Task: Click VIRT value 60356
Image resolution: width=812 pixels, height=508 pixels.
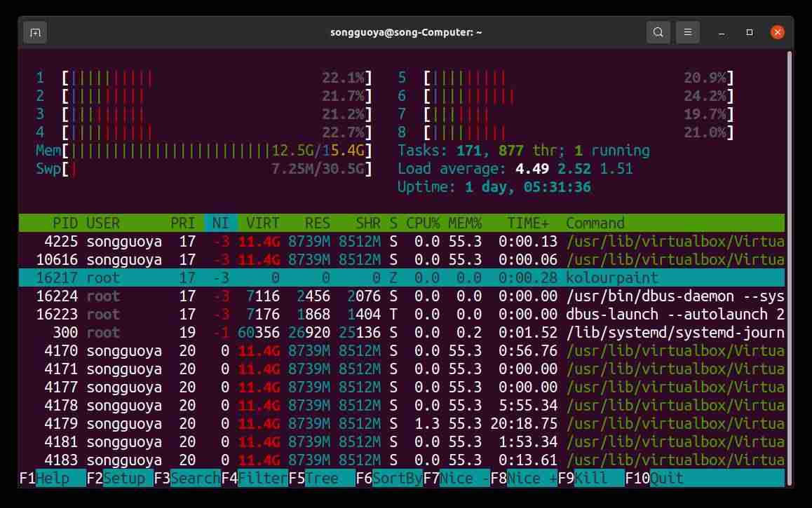Action: [259, 333]
